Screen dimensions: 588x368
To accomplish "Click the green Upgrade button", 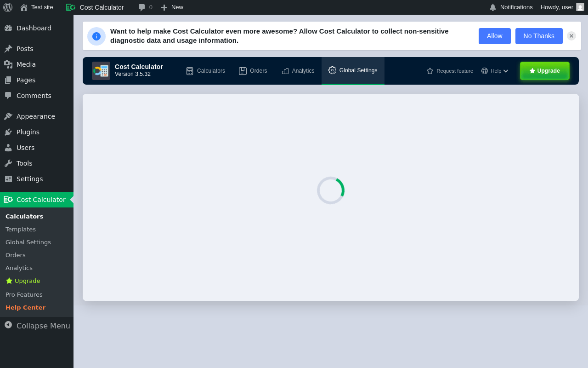I will 545,71.
